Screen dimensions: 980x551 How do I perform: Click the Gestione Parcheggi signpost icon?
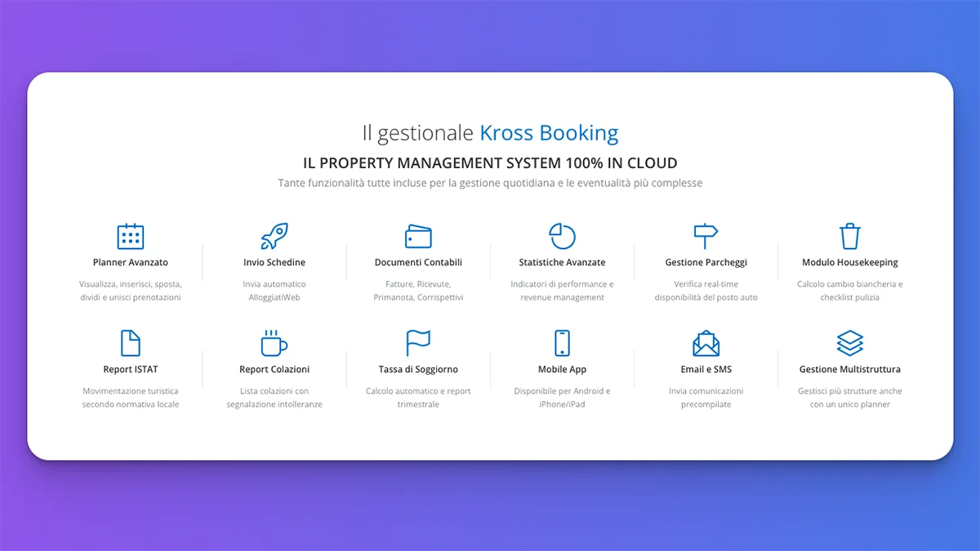tap(706, 236)
